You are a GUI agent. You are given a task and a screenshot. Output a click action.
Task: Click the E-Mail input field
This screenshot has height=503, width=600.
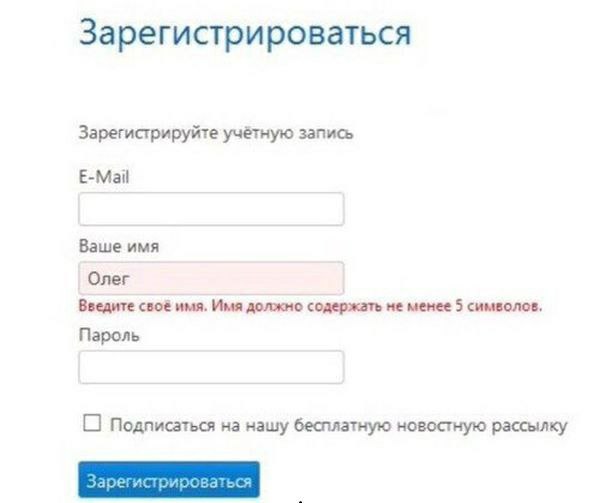(x=210, y=209)
